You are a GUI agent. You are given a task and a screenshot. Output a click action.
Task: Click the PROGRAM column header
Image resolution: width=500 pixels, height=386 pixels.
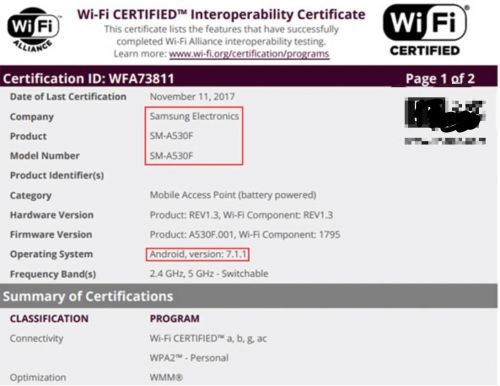click(175, 318)
